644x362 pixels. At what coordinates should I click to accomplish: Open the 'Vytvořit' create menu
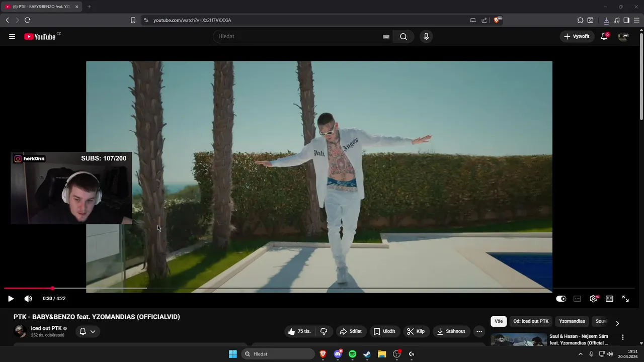click(577, 37)
